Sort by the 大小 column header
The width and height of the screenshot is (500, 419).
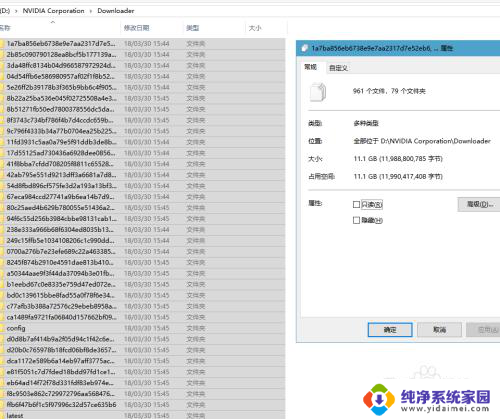coord(255,28)
